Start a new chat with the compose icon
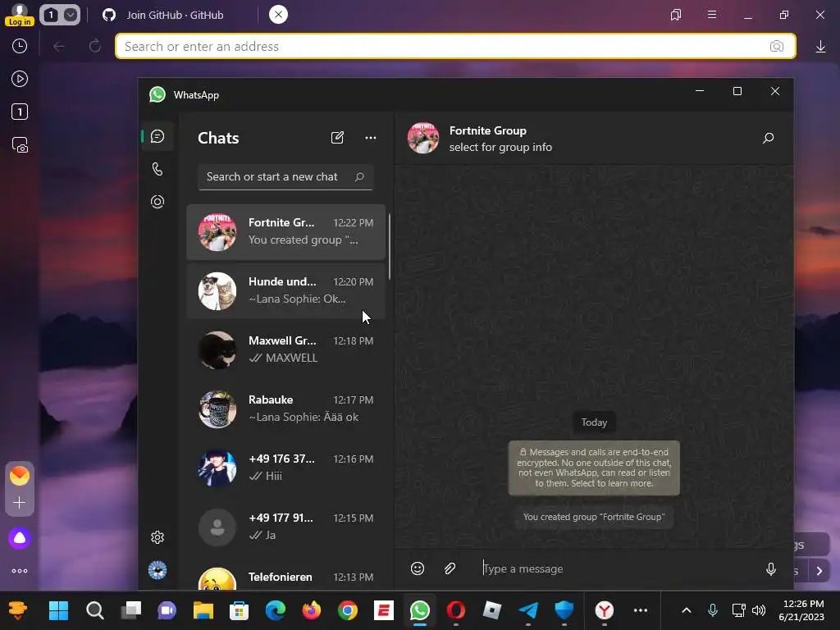The width and height of the screenshot is (840, 630). point(337,138)
